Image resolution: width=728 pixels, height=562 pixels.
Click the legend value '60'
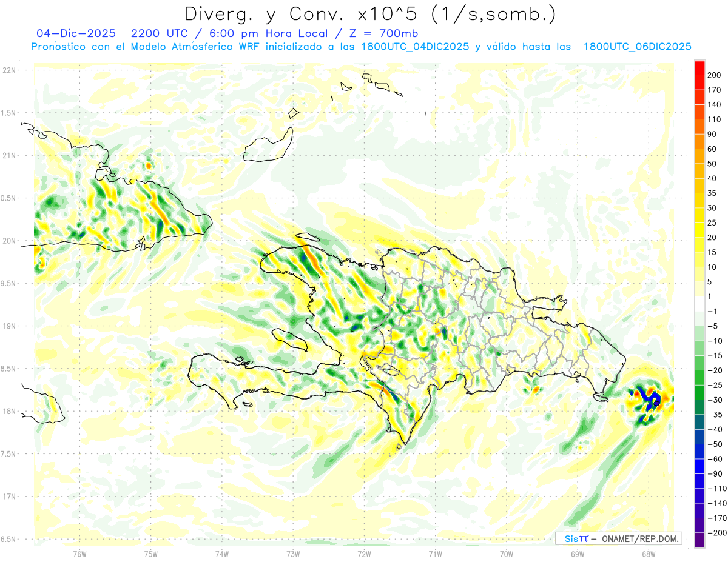tap(713, 149)
